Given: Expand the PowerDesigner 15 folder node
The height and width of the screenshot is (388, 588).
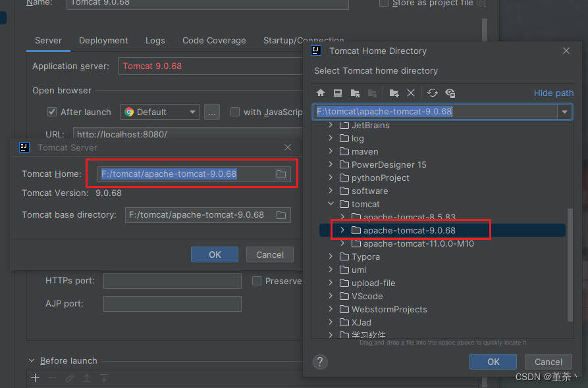Looking at the screenshot, I should (331, 164).
